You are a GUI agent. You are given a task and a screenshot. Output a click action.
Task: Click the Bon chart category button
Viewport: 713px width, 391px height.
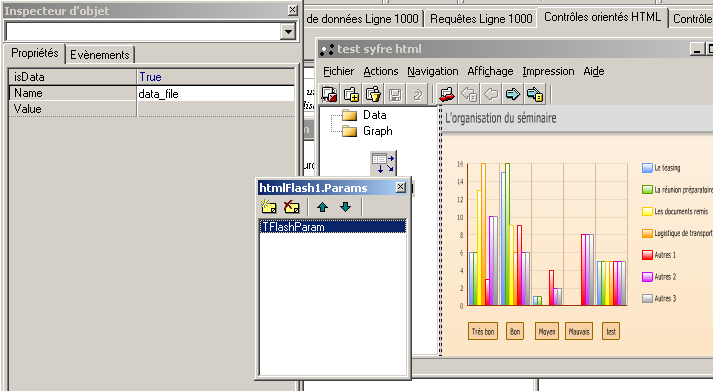515,331
